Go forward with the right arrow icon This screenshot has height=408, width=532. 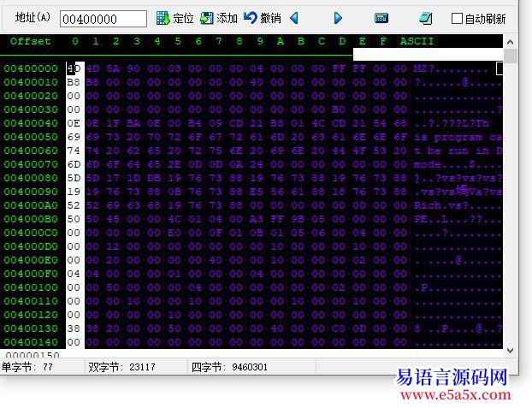click(x=338, y=18)
